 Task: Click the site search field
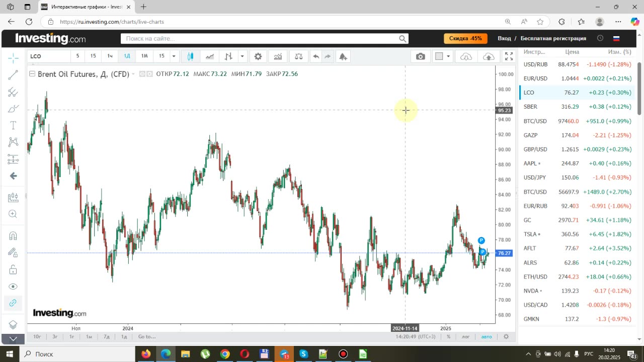click(x=265, y=39)
